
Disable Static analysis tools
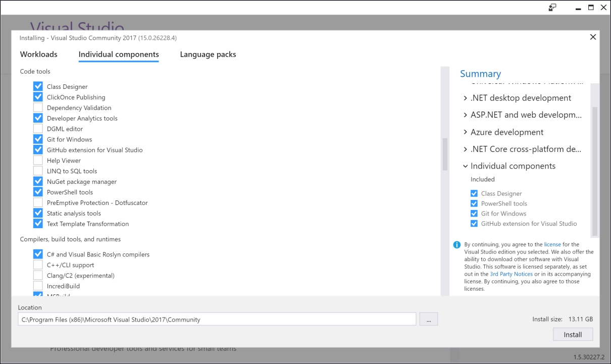click(x=38, y=214)
